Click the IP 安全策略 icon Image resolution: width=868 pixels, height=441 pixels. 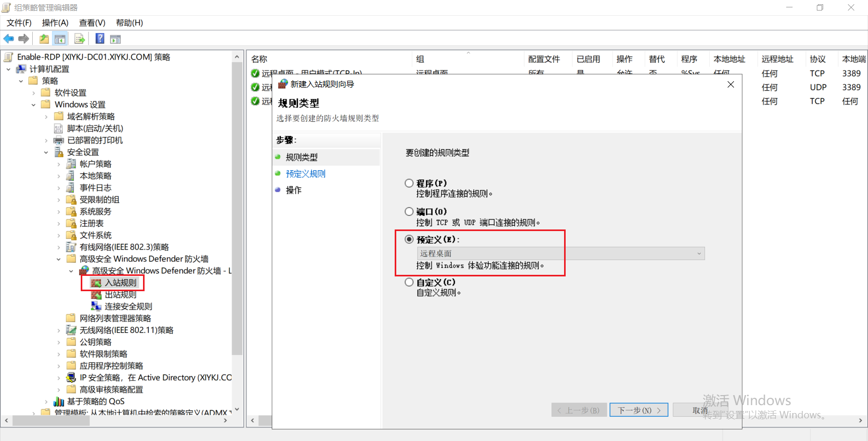tap(71, 378)
